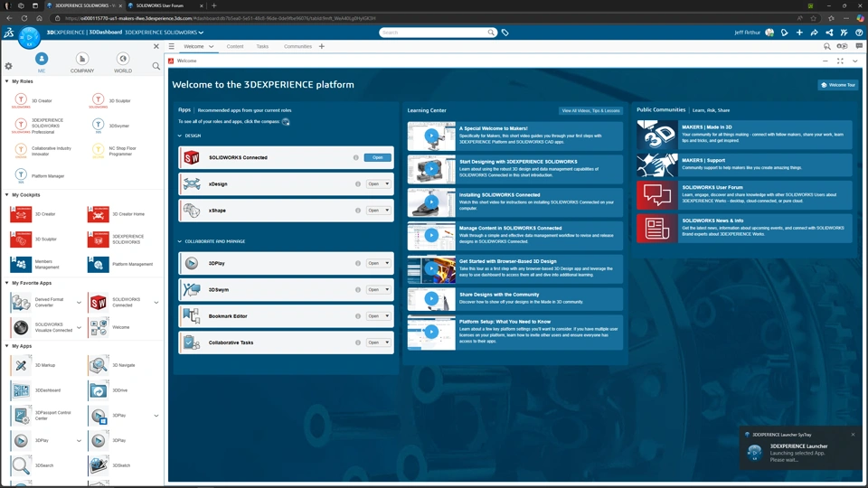The width and height of the screenshot is (868, 488).
Task: Open the Platform Management cockpit
Action: [x=120, y=264]
